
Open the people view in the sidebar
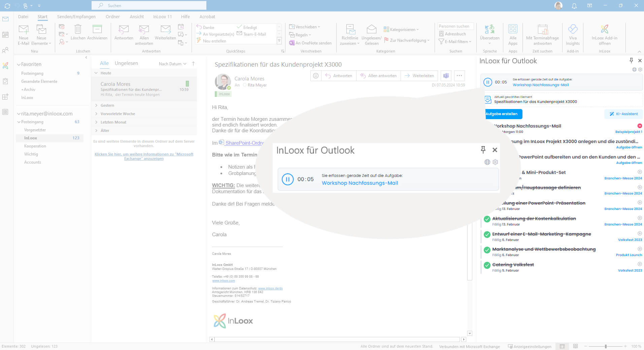5,50
